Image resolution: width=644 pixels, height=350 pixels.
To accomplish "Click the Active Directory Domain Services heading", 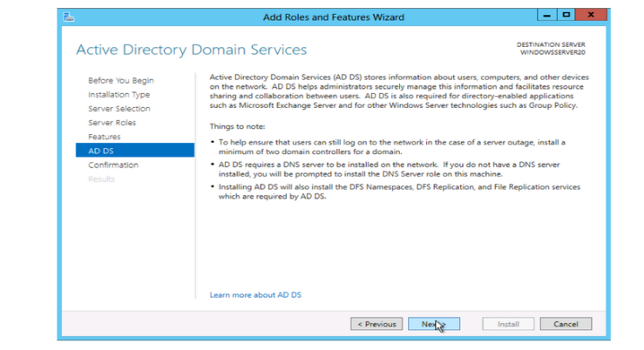I will pyautogui.click(x=192, y=50).
